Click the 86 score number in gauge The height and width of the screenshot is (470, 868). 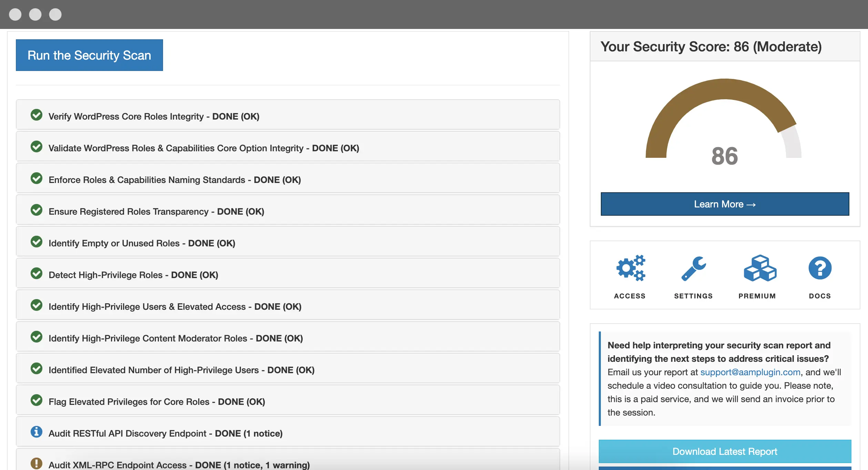[x=725, y=156]
